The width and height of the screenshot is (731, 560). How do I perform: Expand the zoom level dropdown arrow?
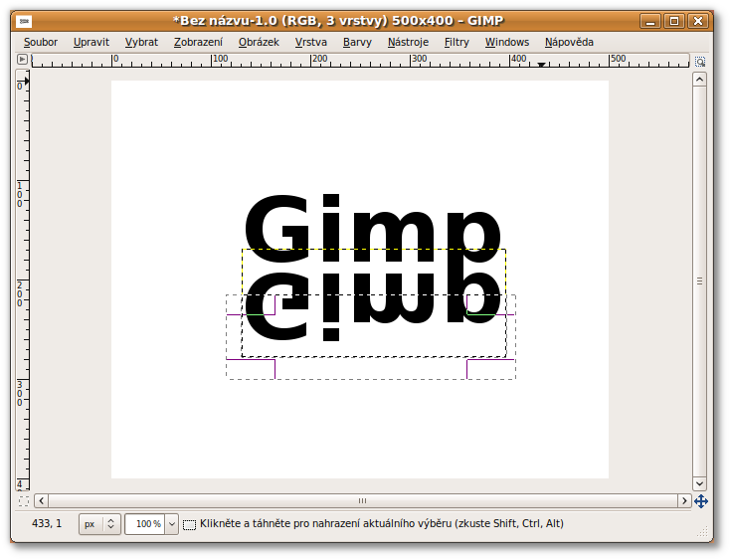172,524
